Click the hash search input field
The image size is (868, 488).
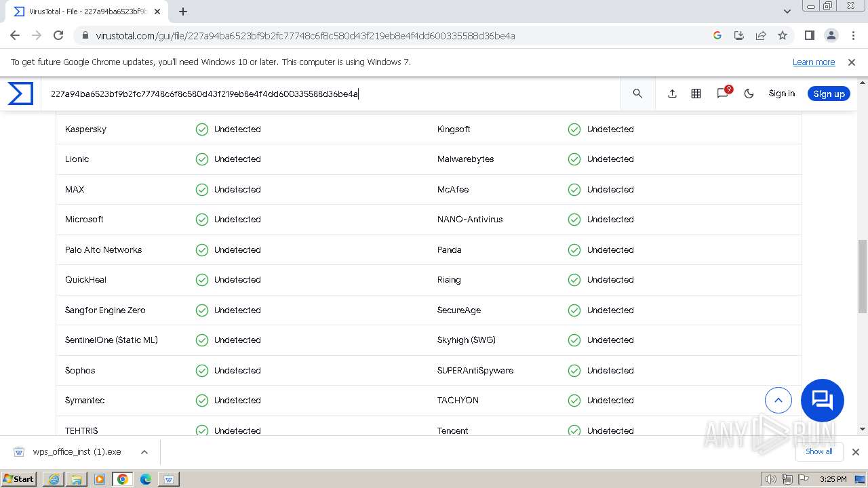332,94
